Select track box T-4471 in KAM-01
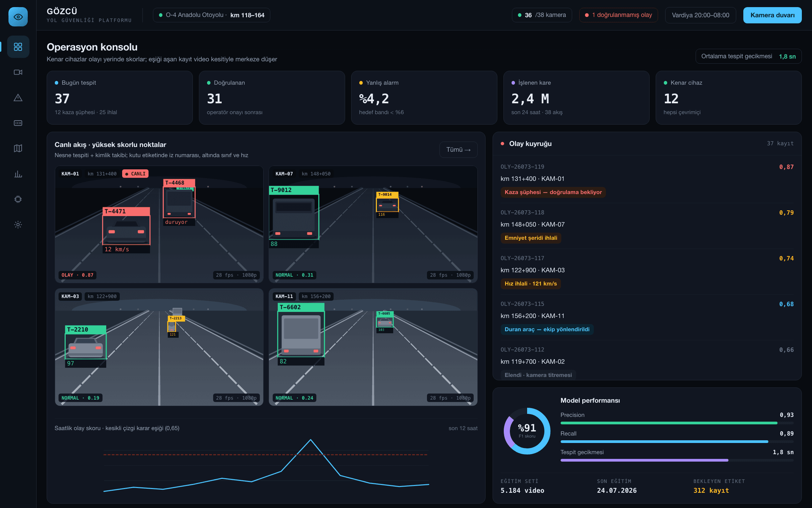This screenshot has height=508, width=812. click(x=126, y=230)
